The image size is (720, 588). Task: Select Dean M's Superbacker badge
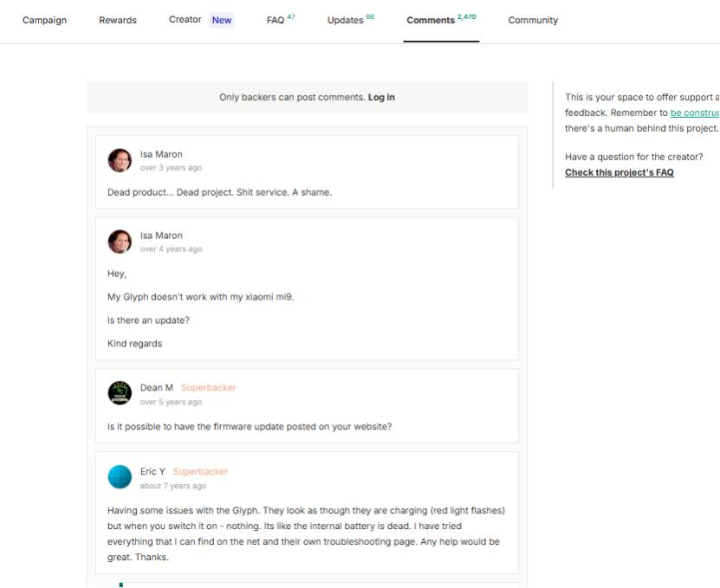click(x=208, y=388)
